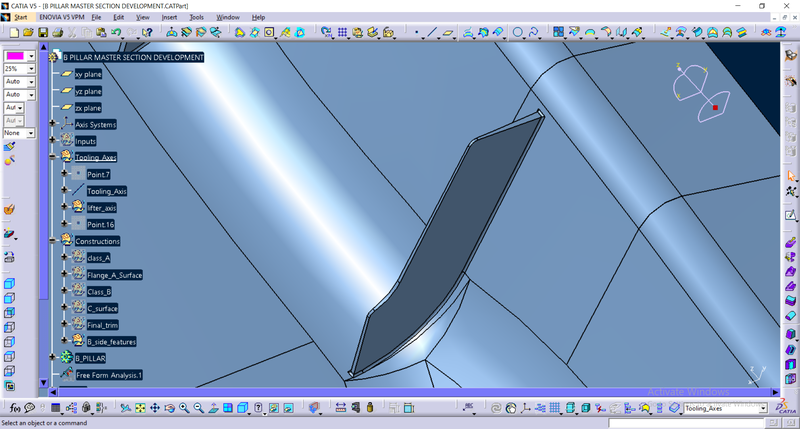The image size is (800, 429).
Task: Click the Open file folder icon
Action: [29, 33]
